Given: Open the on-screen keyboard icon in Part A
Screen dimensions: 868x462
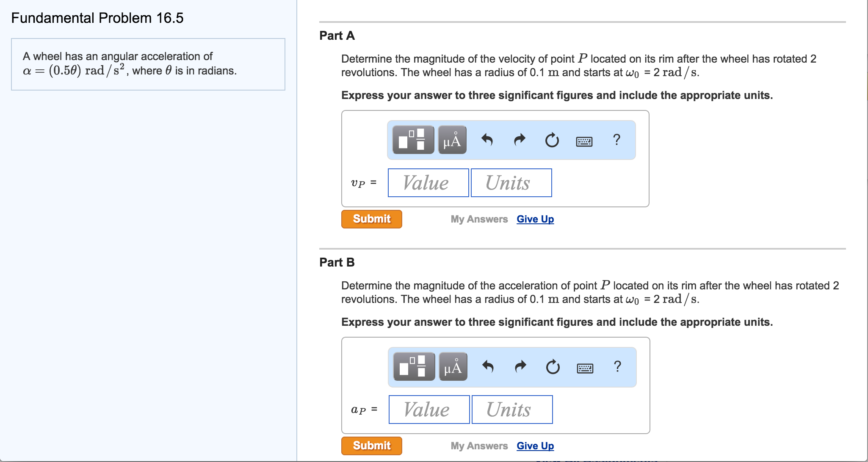Looking at the screenshot, I should pyautogui.click(x=584, y=141).
